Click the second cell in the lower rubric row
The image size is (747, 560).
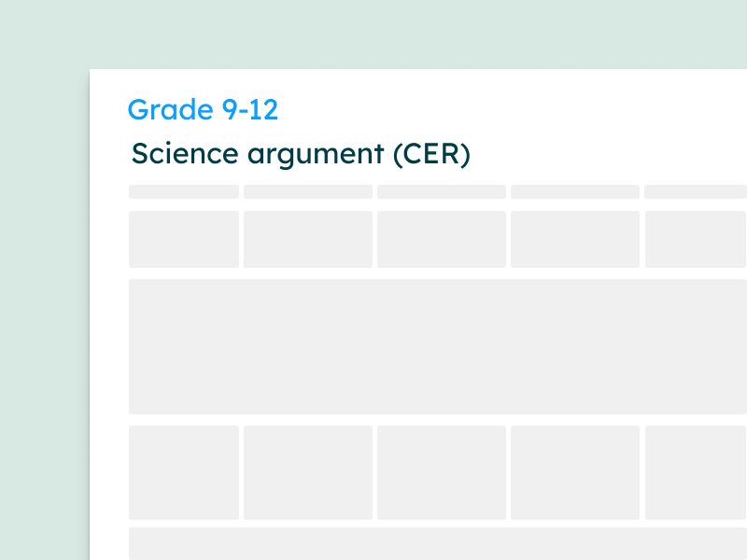[308, 472]
